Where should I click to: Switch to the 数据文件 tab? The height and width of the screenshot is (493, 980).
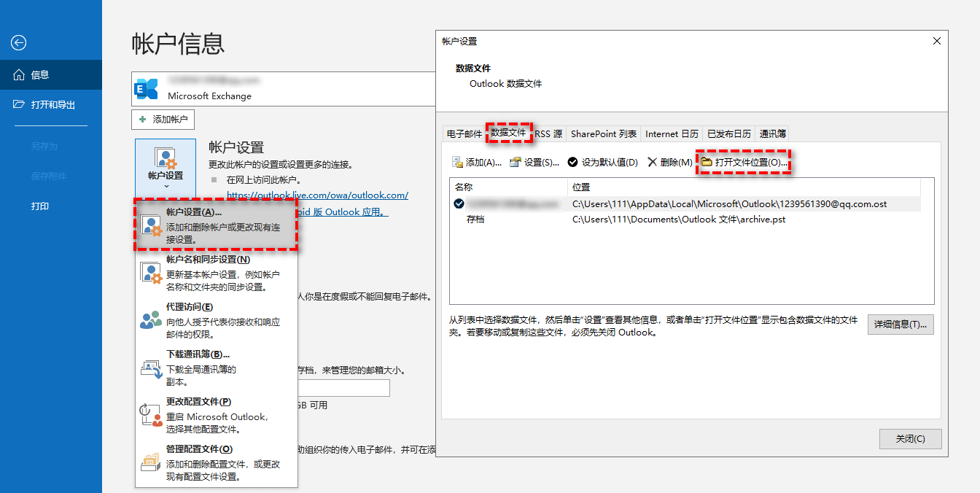[508, 133]
